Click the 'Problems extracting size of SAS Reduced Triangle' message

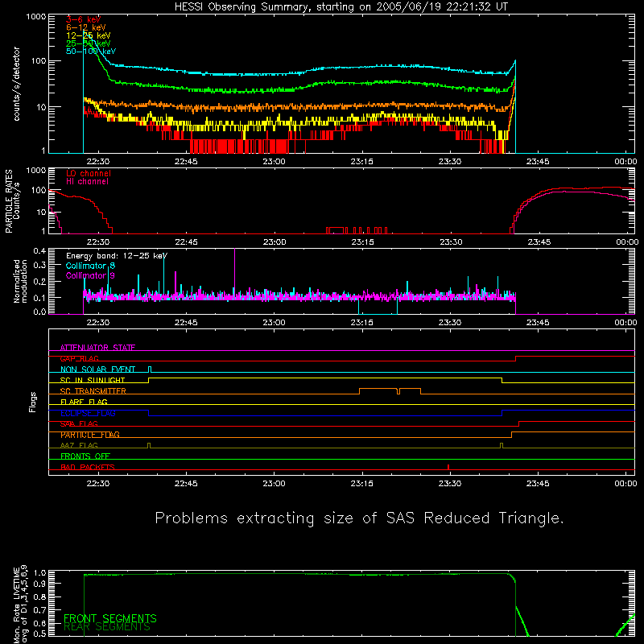point(359,518)
